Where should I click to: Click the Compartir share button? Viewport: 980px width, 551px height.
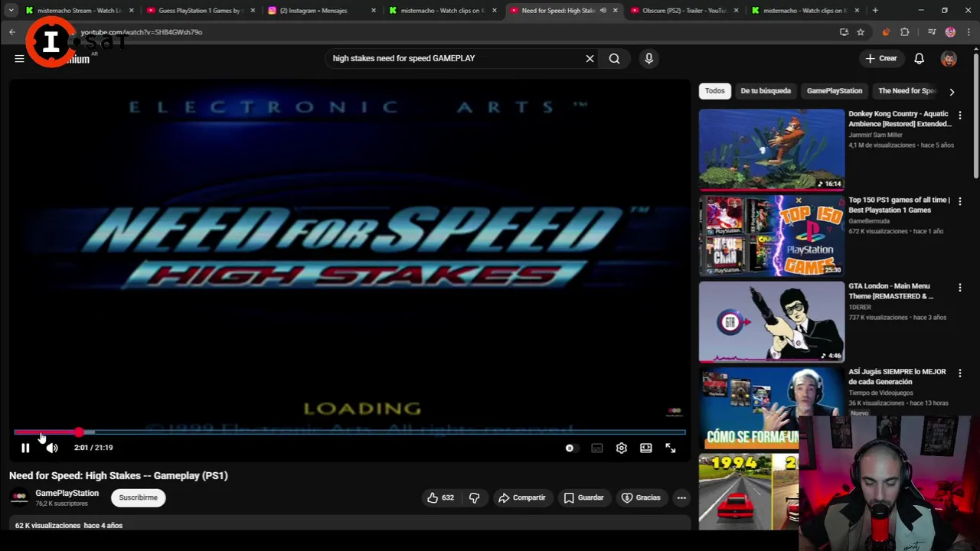point(521,497)
